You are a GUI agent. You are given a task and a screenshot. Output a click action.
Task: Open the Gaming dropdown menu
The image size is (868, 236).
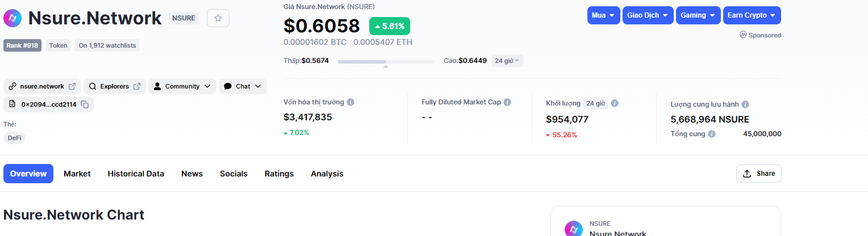coord(698,15)
